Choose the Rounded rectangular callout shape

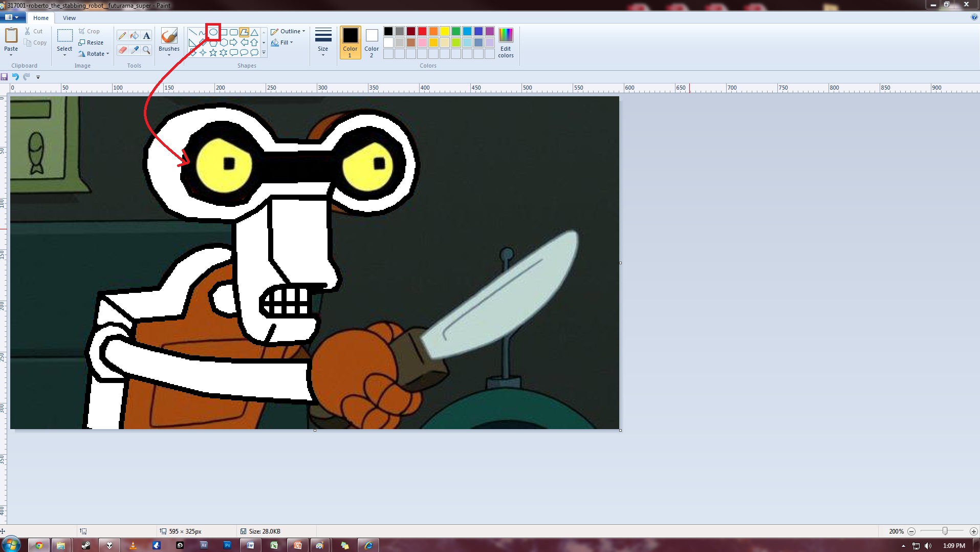(234, 52)
